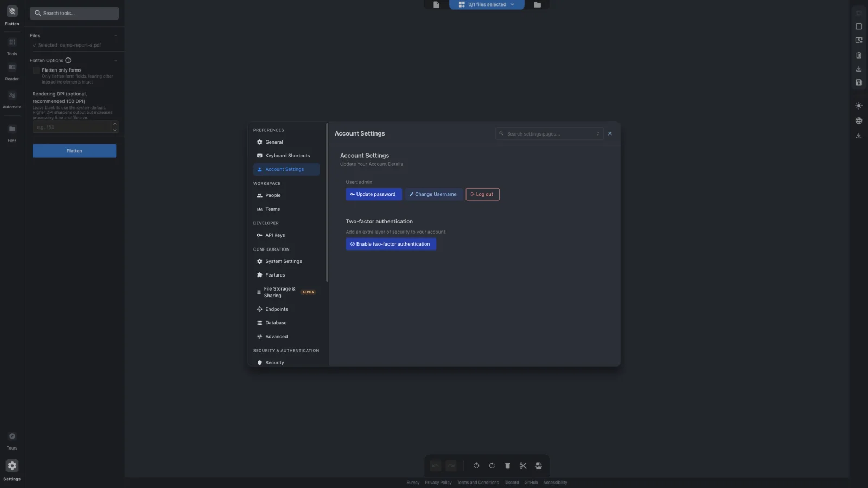Open the Security settings page

(x=286, y=362)
